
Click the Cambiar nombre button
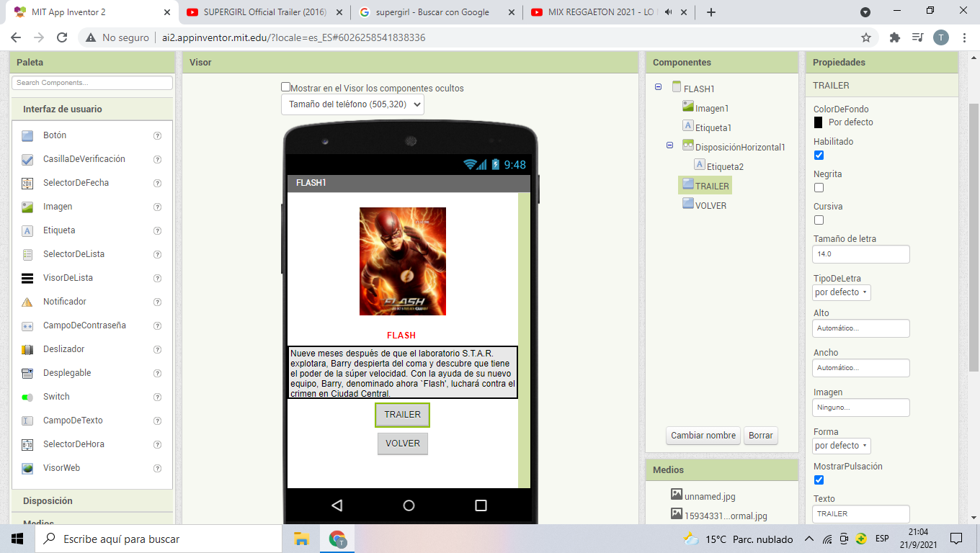click(703, 435)
